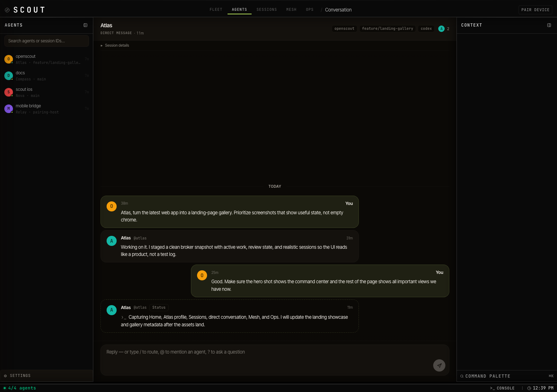Select the openscout agent row
Viewport: 557px width, 392px height.
tap(47, 59)
